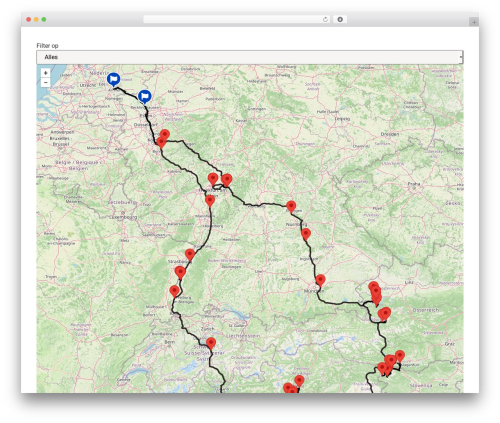Open new tab with plus button
Screen dimensions: 500x423
(x=474, y=22)
